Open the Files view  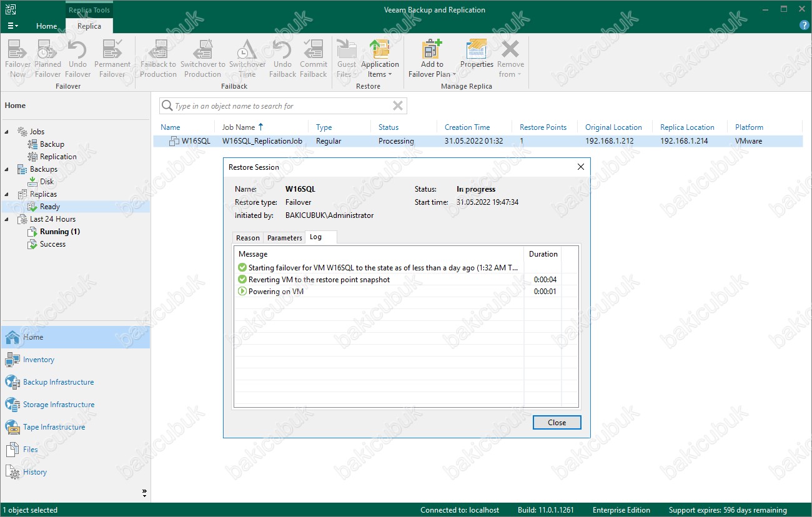[75, 450]
